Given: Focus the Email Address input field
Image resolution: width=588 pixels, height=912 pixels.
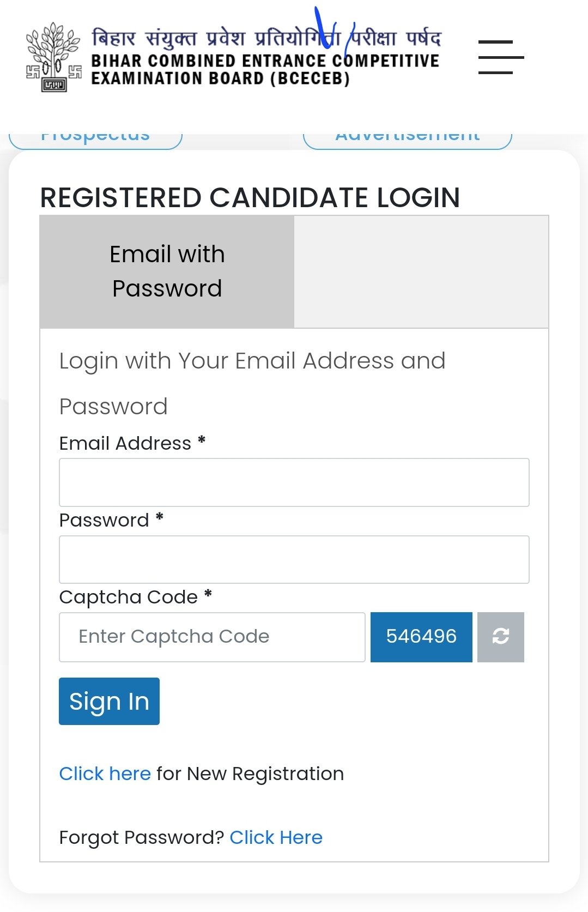Looking at the screenshot, I should coord(294,482).
